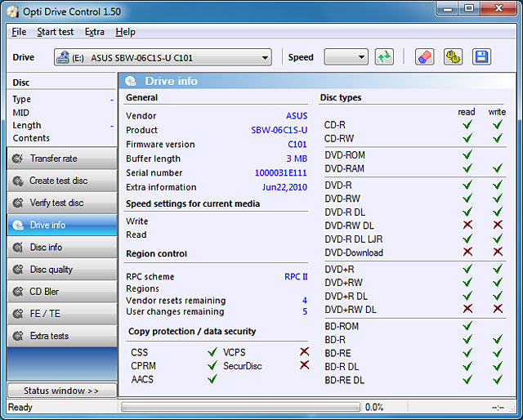This screenshot has height=420, width=523.
Task: Open the CD Bler test panel
Action: [62, 292]
